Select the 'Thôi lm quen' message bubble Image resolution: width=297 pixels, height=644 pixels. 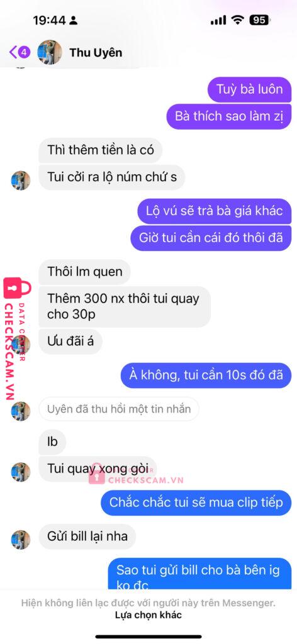click(84, 272)
